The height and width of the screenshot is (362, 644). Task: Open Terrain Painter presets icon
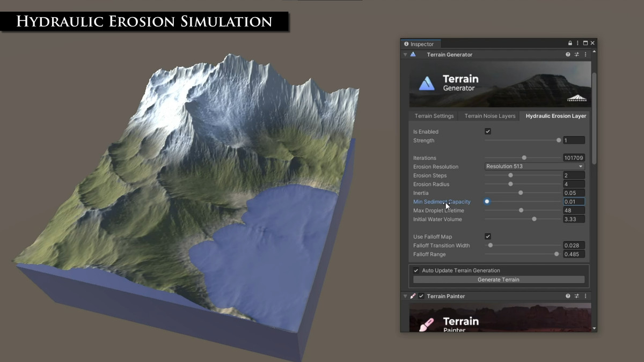[577, 296]
